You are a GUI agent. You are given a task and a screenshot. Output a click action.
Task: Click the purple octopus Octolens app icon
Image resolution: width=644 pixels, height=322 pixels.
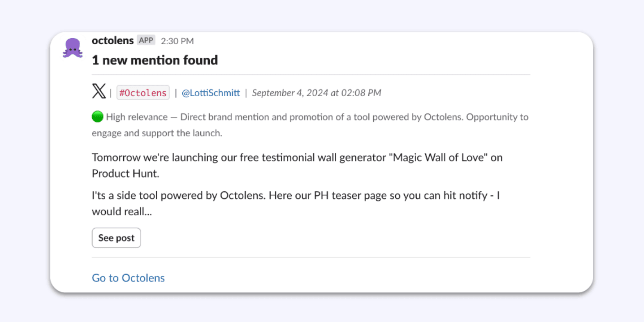(x=73, y=48)
